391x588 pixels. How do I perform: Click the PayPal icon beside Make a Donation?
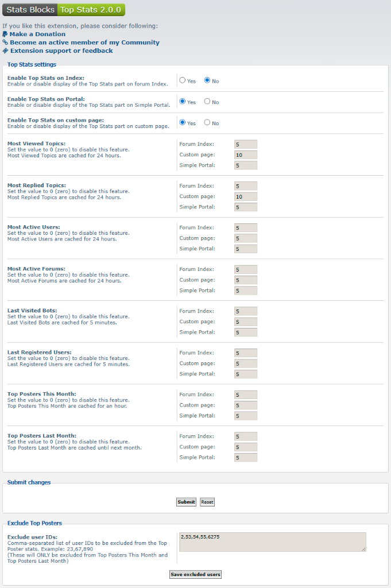tap(5, 34)
